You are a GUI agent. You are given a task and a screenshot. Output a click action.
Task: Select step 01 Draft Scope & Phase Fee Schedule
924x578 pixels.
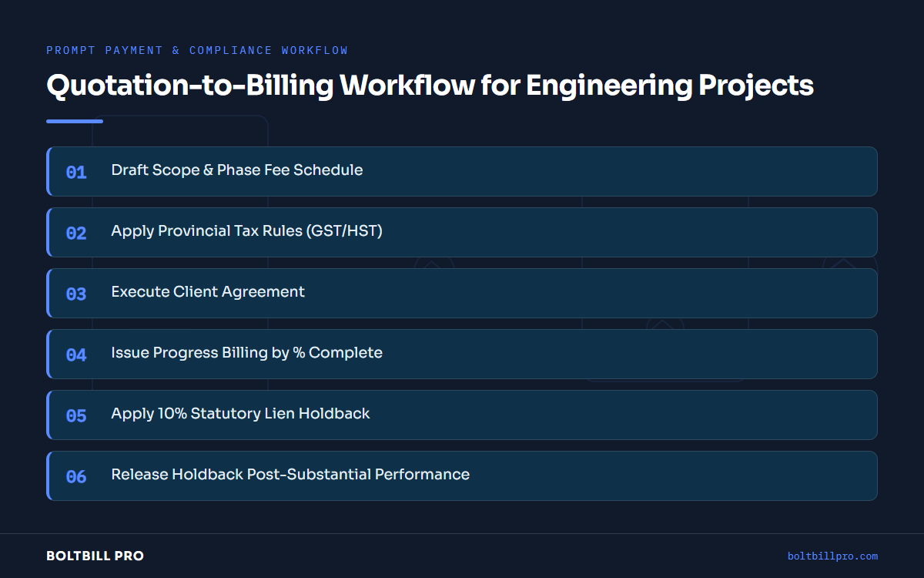tap(462, 171)
